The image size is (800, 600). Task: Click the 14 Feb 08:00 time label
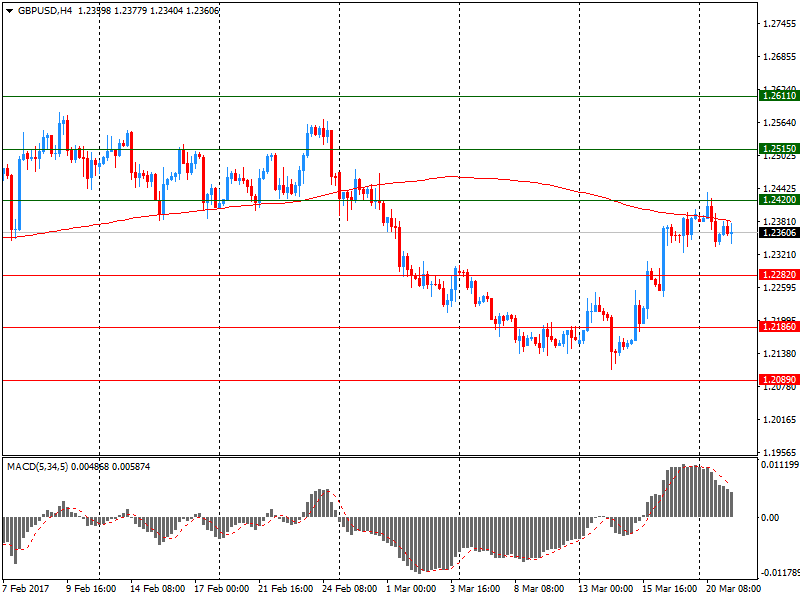[157, 589]
